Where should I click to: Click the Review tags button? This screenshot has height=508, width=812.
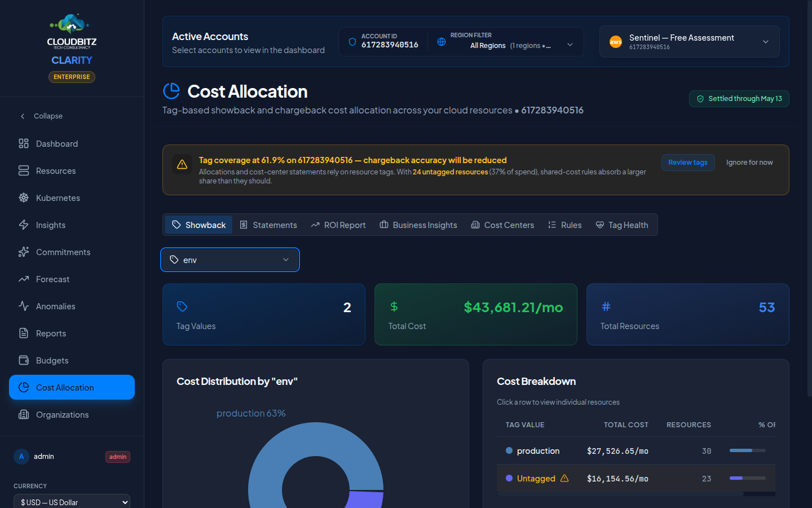pos(688,163)
